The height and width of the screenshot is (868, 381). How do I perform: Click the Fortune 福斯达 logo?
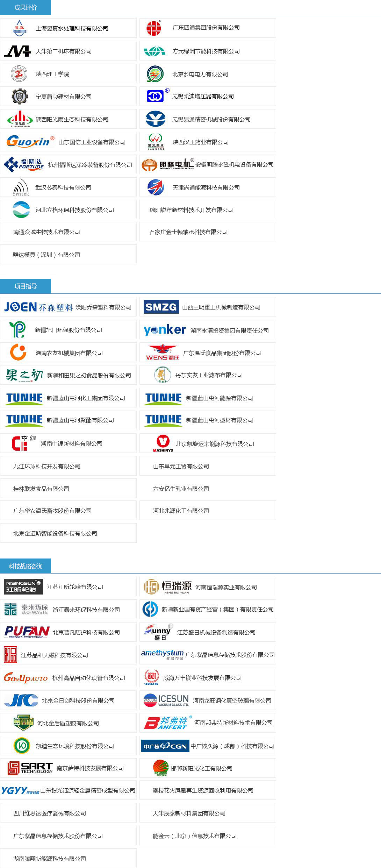[24, 164]
